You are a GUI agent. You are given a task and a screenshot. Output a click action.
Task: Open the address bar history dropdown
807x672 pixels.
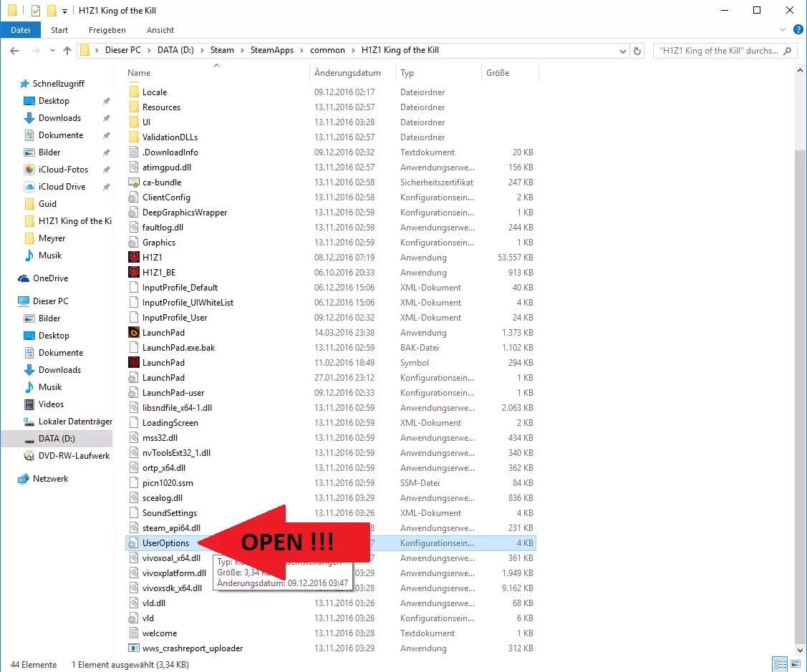click(623, 51)
